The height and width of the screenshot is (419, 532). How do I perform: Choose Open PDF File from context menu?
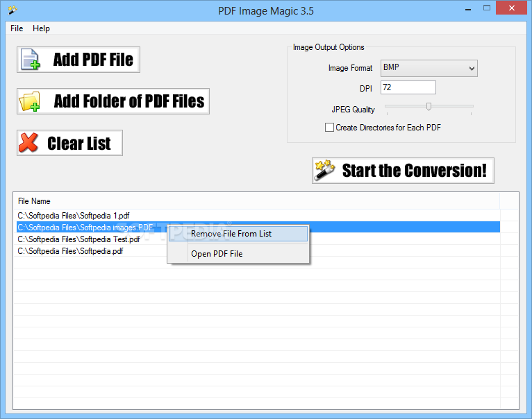click(x=238, y=254)
